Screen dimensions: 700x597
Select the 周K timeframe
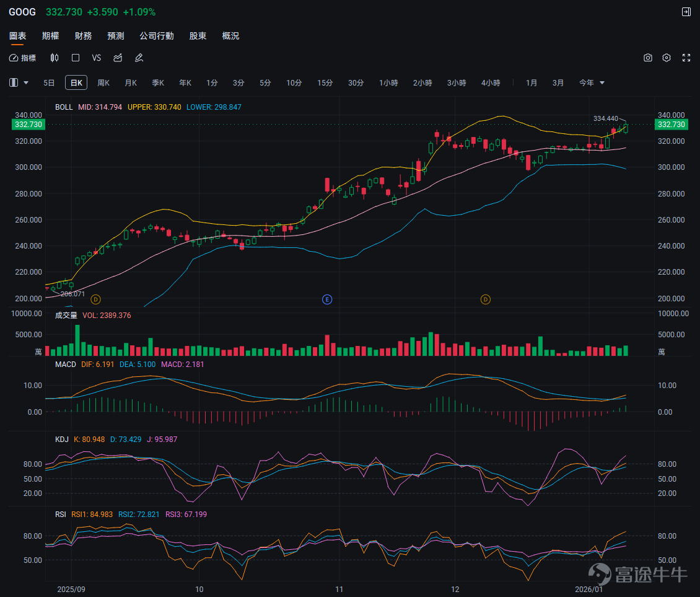103,82
